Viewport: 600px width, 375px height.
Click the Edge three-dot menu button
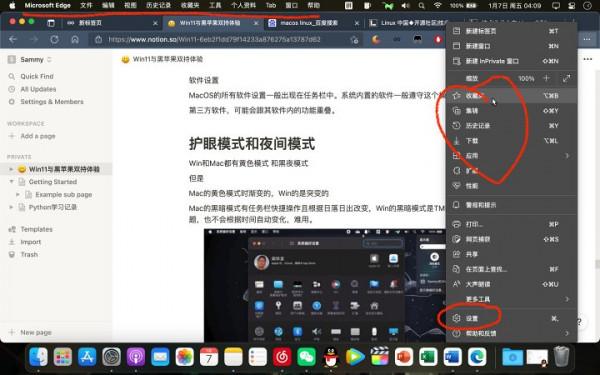587,39
